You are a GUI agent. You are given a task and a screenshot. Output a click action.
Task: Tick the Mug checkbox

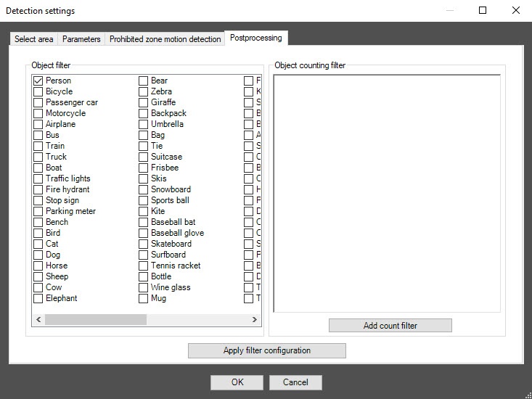(143, 298)
